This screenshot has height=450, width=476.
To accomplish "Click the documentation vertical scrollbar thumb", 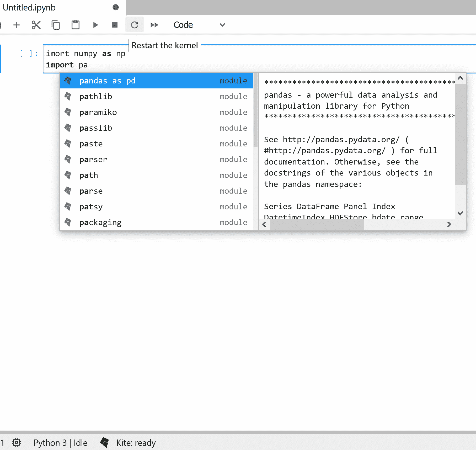I will (x=460, y=134).
